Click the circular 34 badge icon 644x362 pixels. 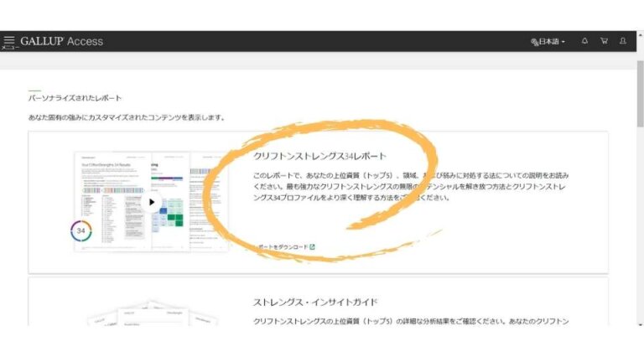(x=81, y=230)
